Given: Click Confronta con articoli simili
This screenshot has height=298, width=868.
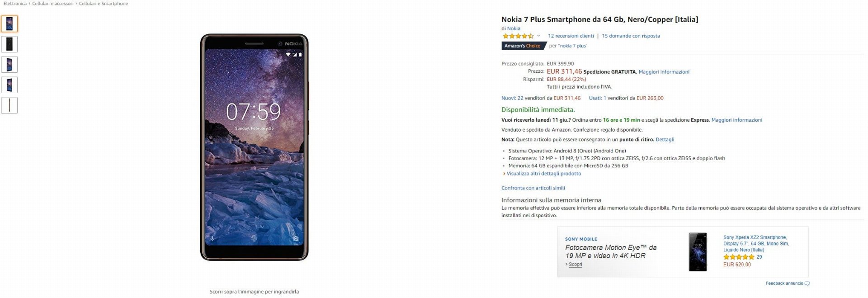Looking at the screenshot, I should coord(533,188).
